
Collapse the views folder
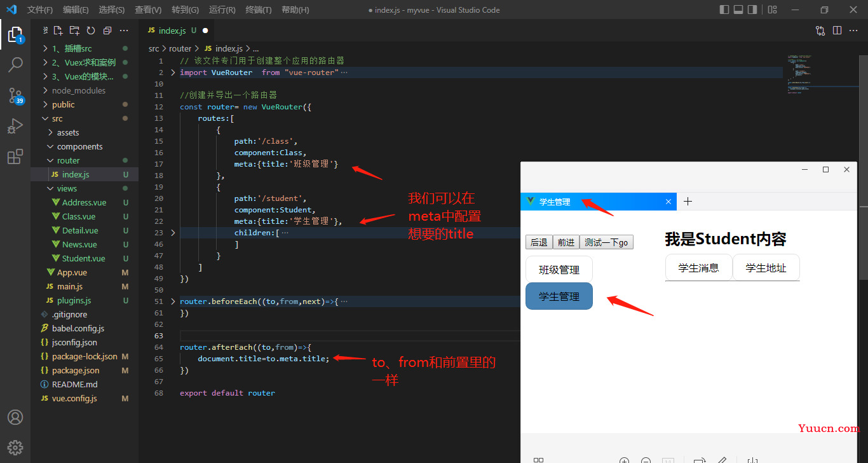click(x=85, y=188)
